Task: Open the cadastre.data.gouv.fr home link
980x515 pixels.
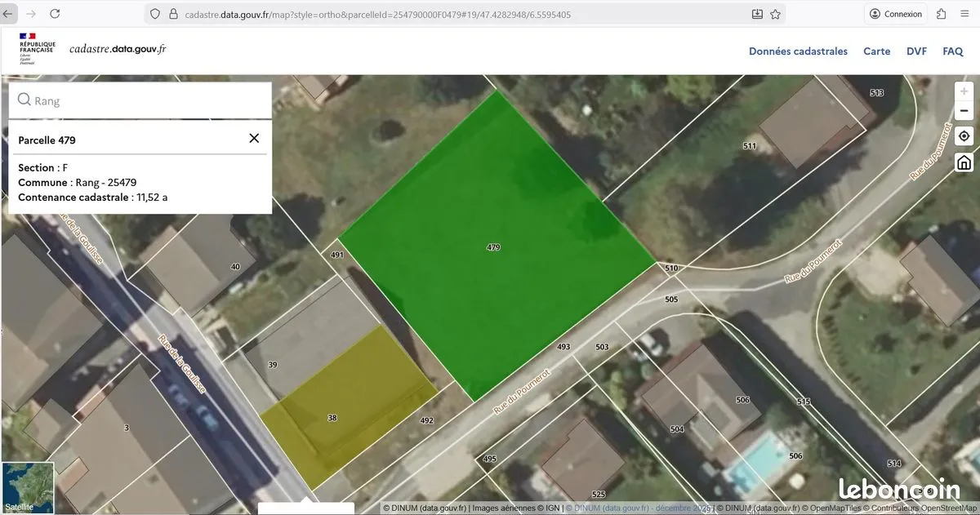Action: (x=118, y=49)
